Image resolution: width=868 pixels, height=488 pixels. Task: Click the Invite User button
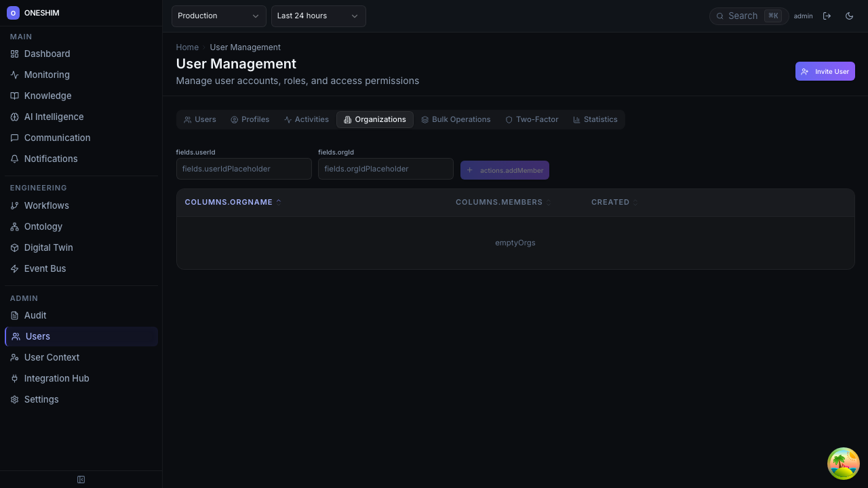click(x=825, y=71)
